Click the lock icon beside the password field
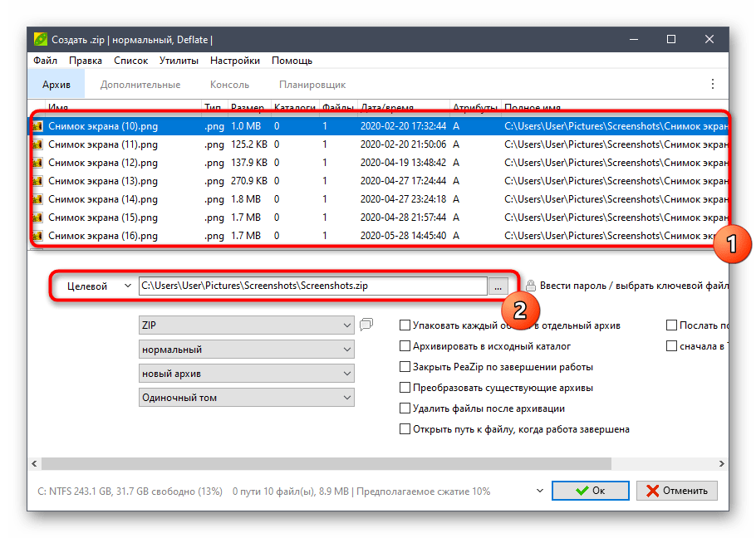This screenshot has width=756, height=538. pyautogui.click(x=530, y=286)
